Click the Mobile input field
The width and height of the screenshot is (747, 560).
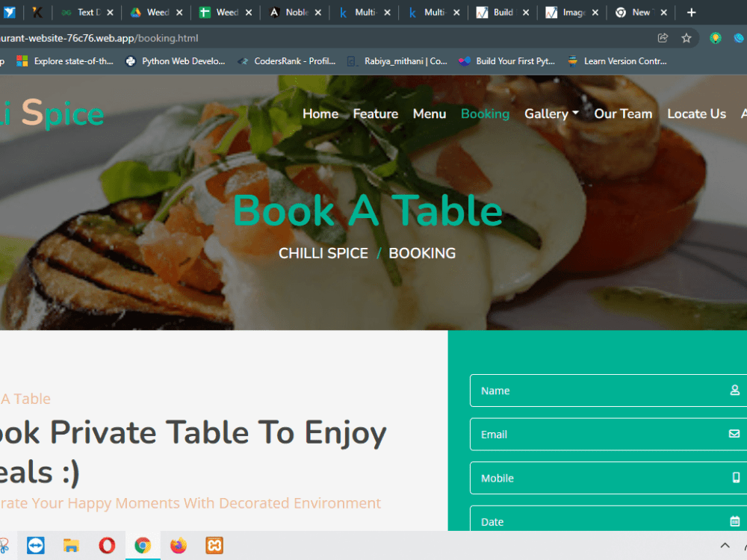tap(608, 478)
